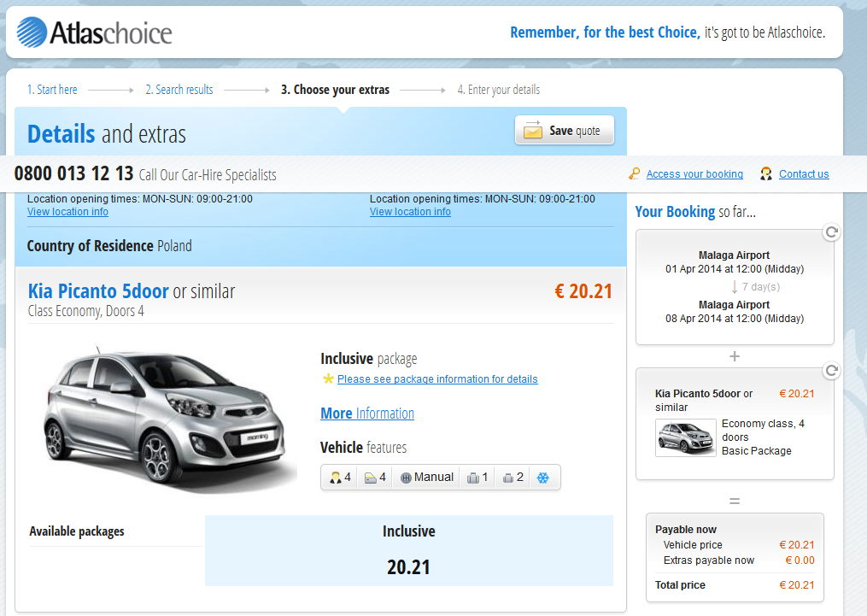Click the Kia Picanto thumbnail in booking summary
The image size is (867, 616).
[x=686, y=437]
